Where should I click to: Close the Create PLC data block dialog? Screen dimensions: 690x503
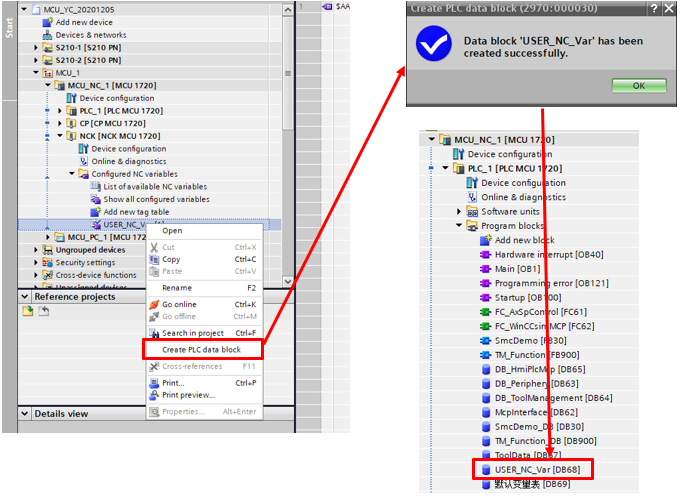tap(669, 8)
